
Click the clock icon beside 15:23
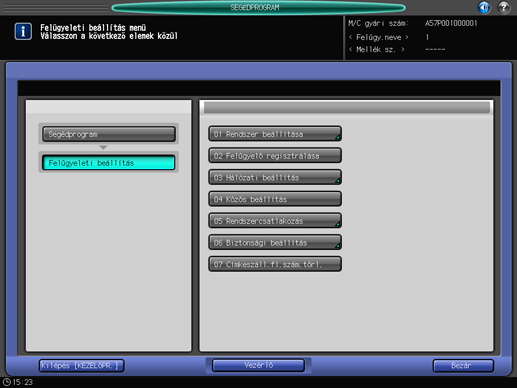click(x=6, y=382)
